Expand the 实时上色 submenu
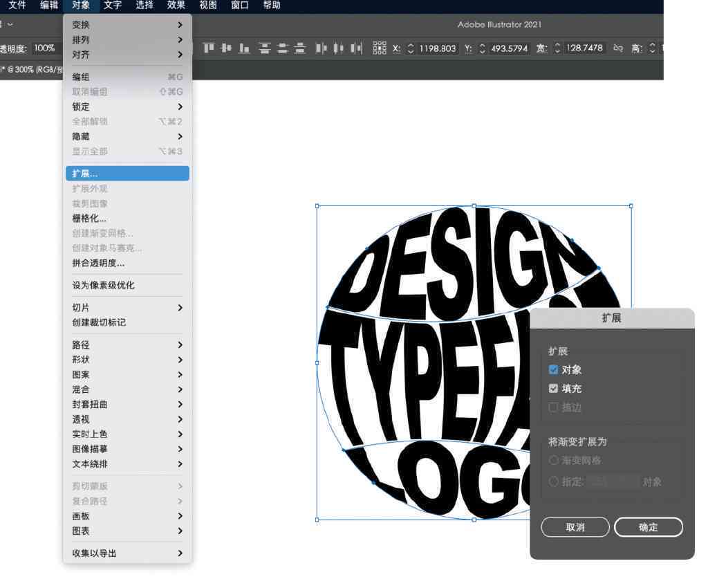708x588 pixels. pyautogui.click(x=127, y=434)
